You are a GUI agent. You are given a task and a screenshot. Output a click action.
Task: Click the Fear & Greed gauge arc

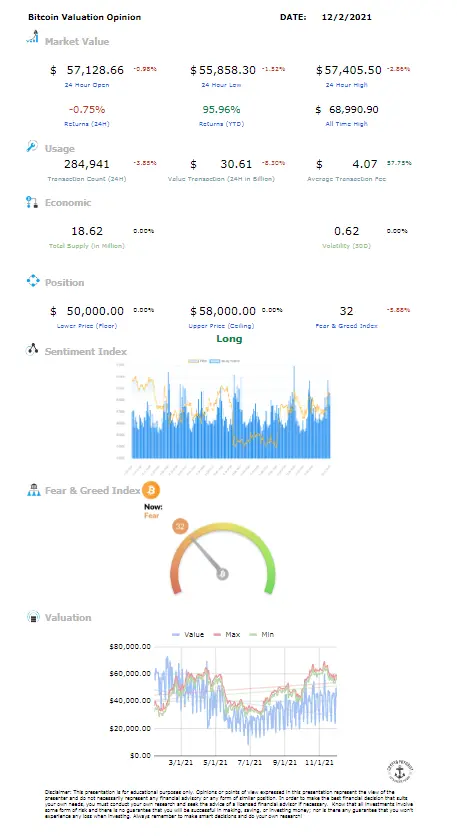223,558
